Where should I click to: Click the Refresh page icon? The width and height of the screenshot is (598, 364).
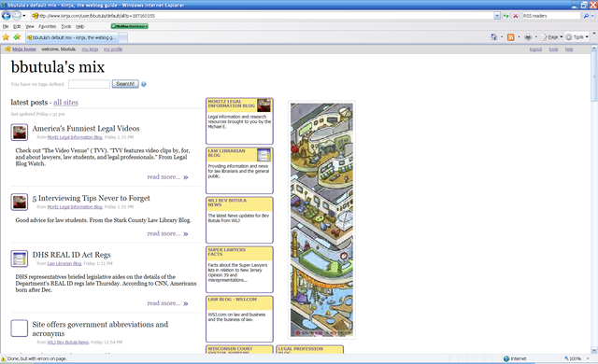(x=506, y=16)
